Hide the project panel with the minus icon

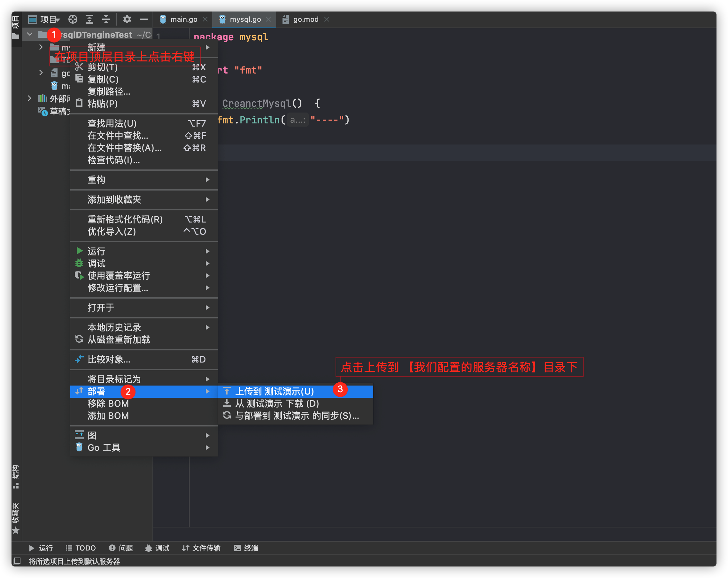point(143,19)
